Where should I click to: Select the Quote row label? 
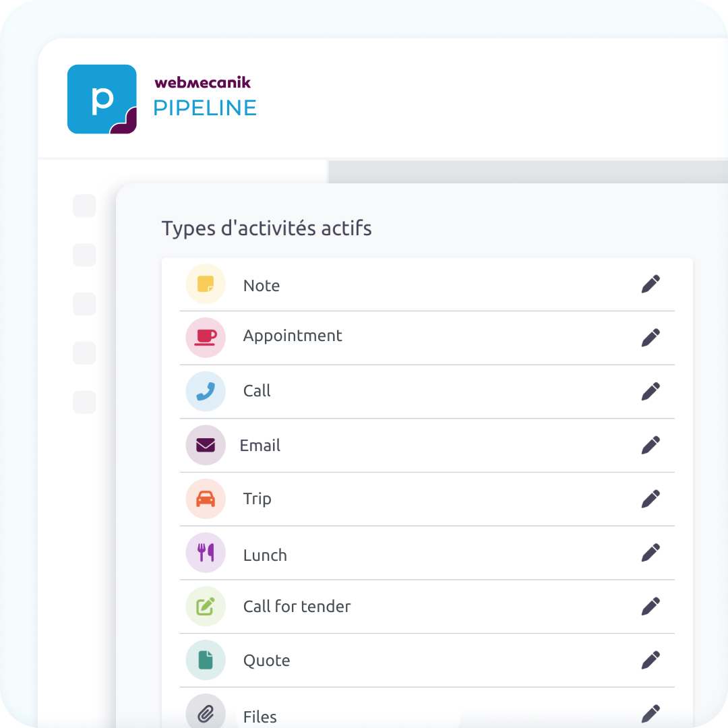pos(266,661)
